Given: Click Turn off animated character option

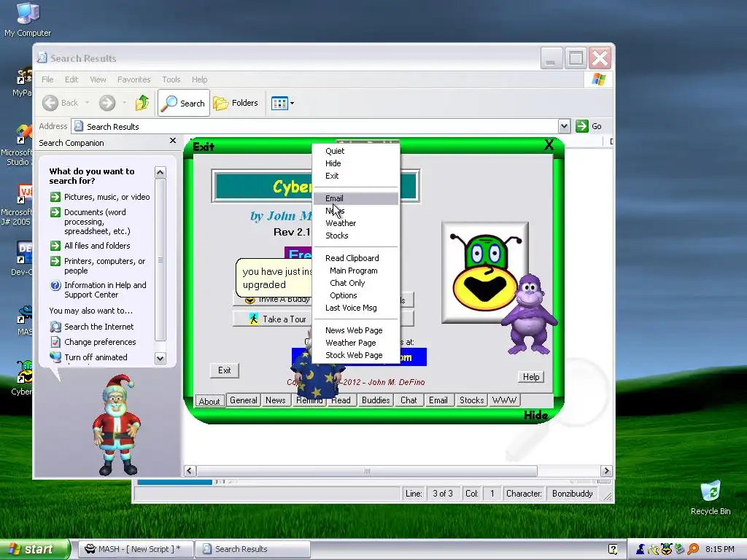Looking at the screenshot, I should point(96,357).
